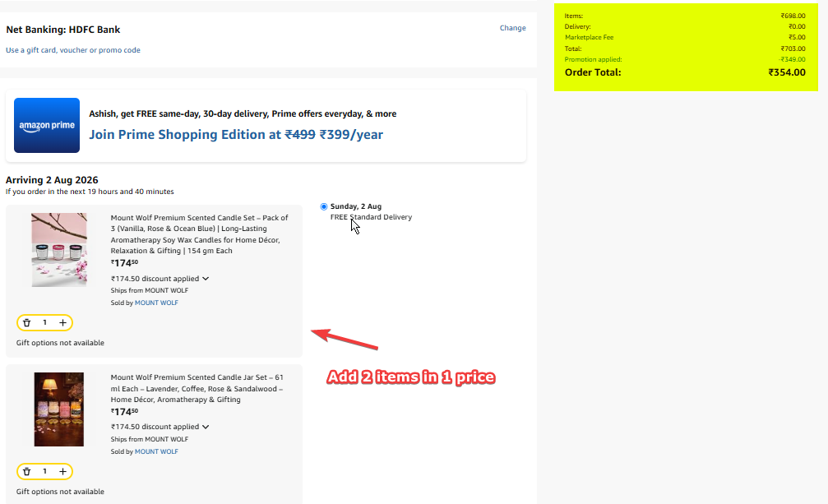Select Sunday, 2 Aug delivery option
The image size is (828, 504).
coord(324,206)
